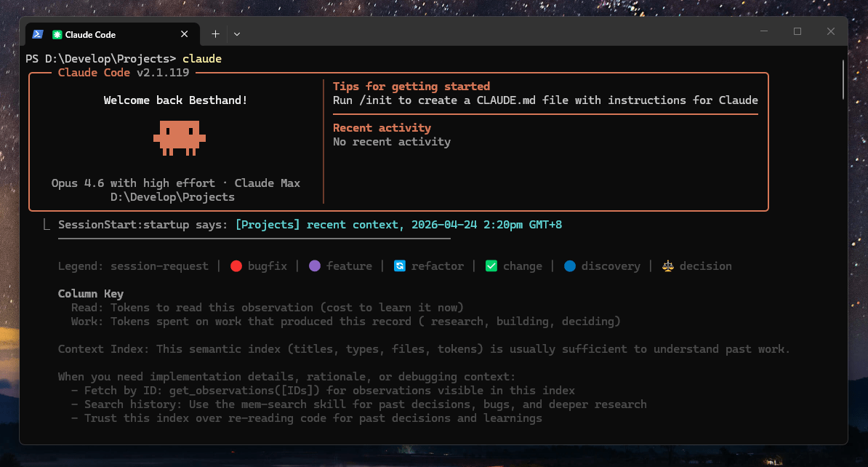Click the blue refactor legend icon
868x467 pixels.
pyautogui.click(x=399, y=266)
